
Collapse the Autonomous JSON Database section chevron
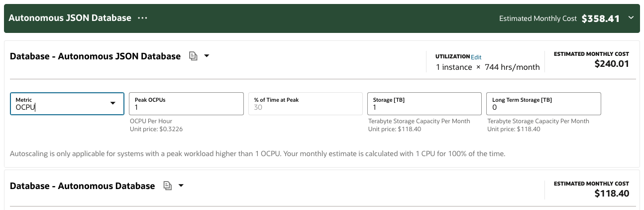click(x=631, y=18)
